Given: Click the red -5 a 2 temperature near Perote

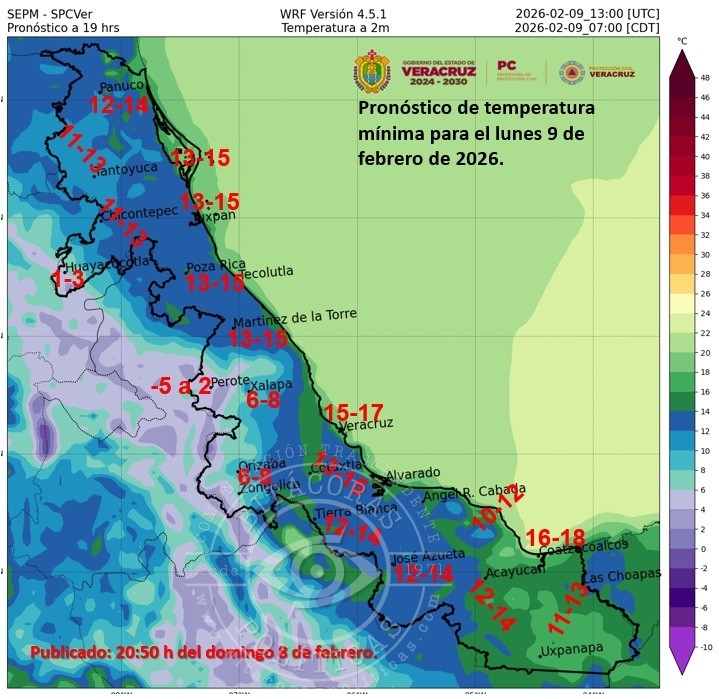Looking at the screenshot, I should click(180, 385).
